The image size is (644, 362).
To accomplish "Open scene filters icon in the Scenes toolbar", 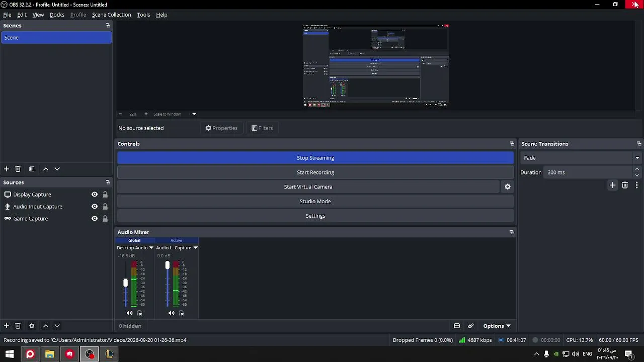I will coord(32,169).
